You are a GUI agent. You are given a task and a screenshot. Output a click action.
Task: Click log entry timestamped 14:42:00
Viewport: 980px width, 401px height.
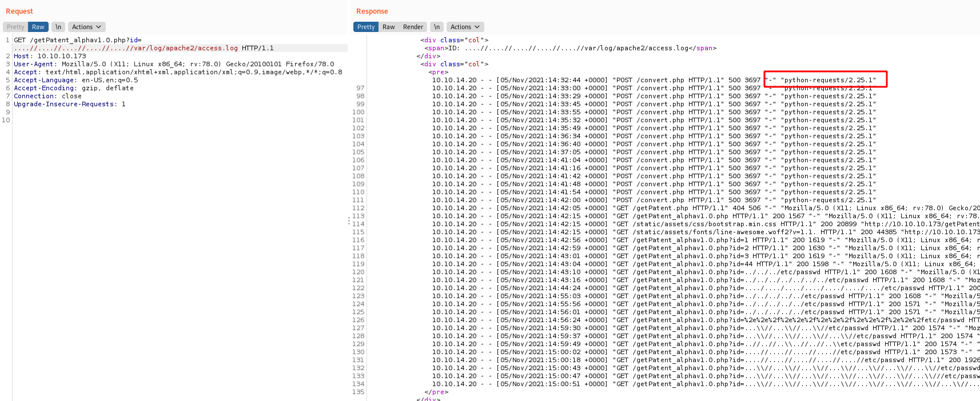pyautogui.click(x=654, y=200)
